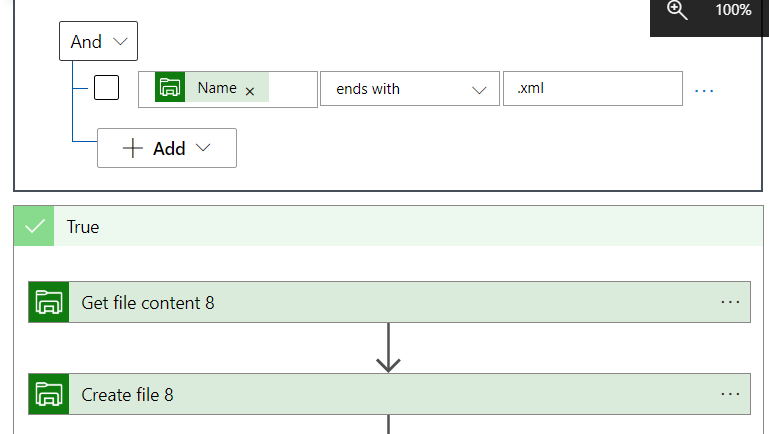Open the ends with operator dropdown
769x434 pixels.
click(410, 89)
